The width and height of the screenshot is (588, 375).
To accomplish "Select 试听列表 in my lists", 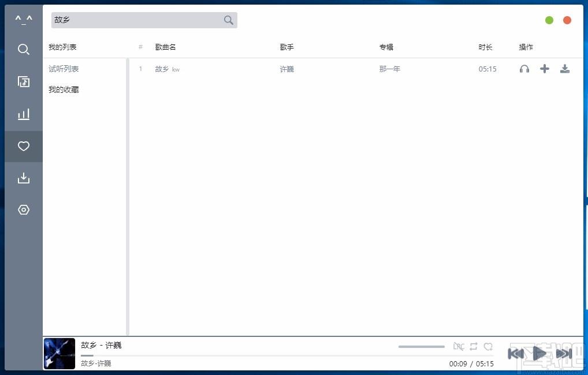I will click(x=64, y=69).
